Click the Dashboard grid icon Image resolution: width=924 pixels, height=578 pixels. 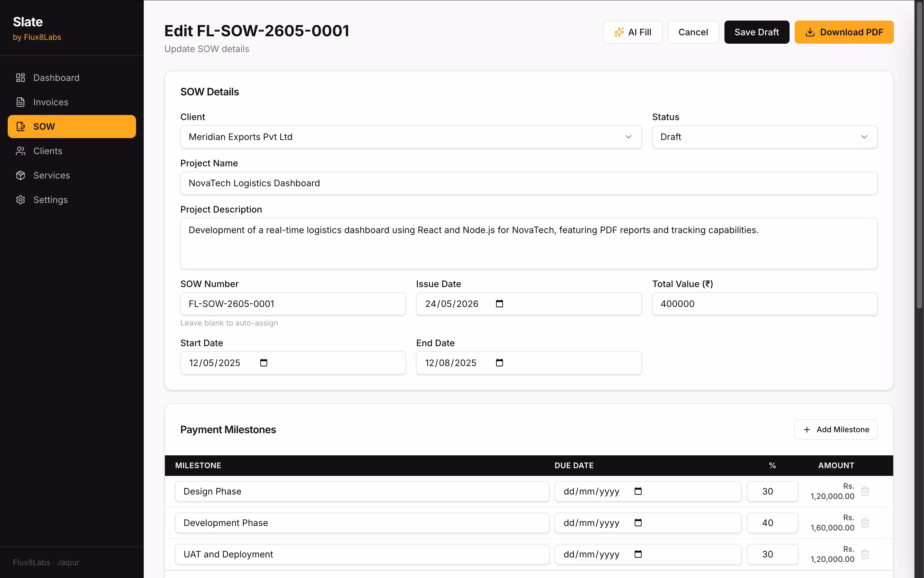[x=21, y=78]
